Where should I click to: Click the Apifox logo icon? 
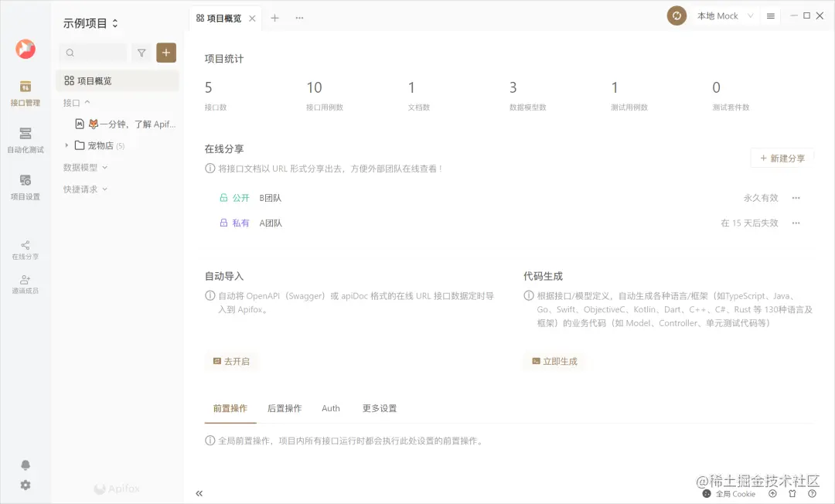[x=25, y=49]
